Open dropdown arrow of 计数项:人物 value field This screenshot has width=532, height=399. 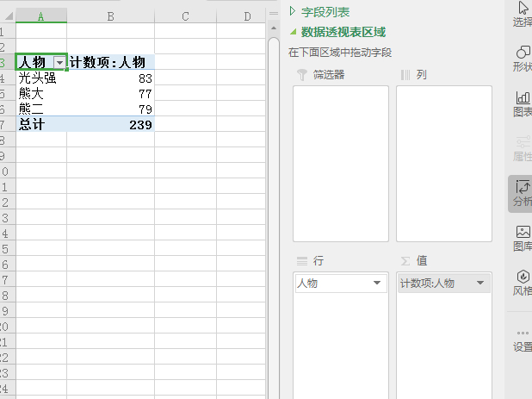pos(480,283)
